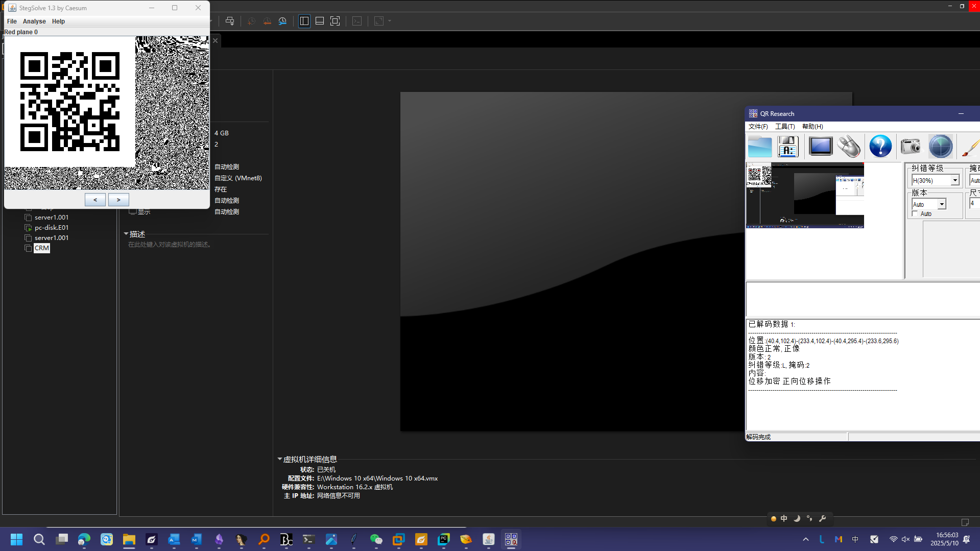Click the paintbrush icon in QR Research toolbar
The image size is (980, 551).
point(970,147)
